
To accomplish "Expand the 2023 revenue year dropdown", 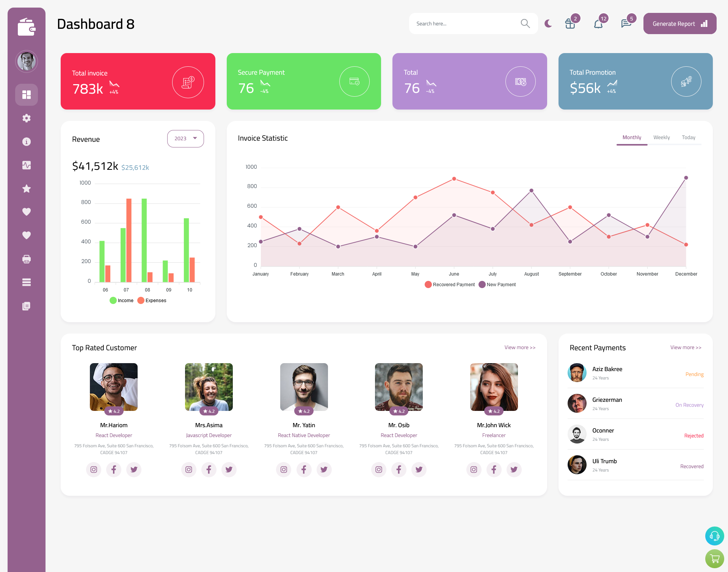I will 185,138.
